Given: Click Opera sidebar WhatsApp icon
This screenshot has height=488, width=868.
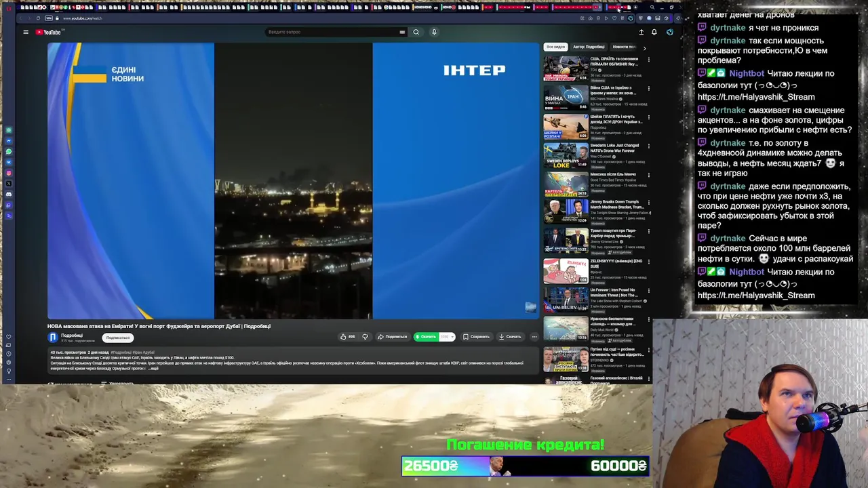Looking at the screenshot, I should click(9, 151).
